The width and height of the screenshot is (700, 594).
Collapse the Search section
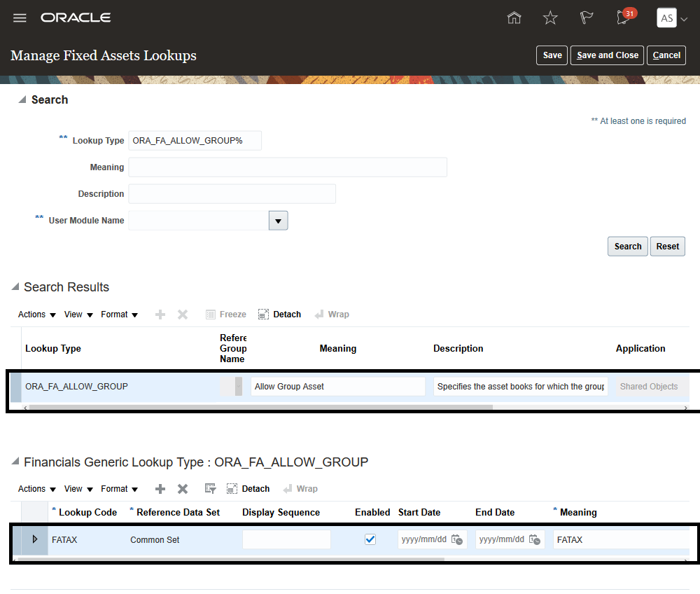pyautogui.click(x=22, y=99)
